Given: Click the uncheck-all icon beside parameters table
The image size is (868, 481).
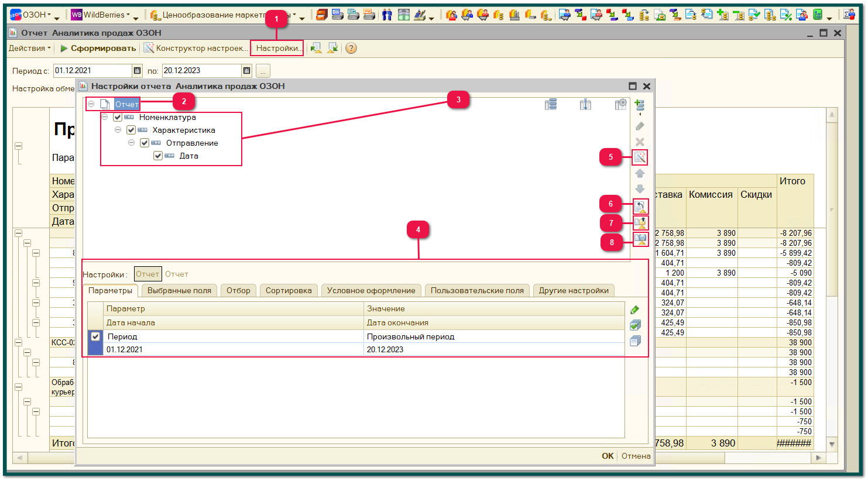Looking at the screenshot, I should (635, 341).
